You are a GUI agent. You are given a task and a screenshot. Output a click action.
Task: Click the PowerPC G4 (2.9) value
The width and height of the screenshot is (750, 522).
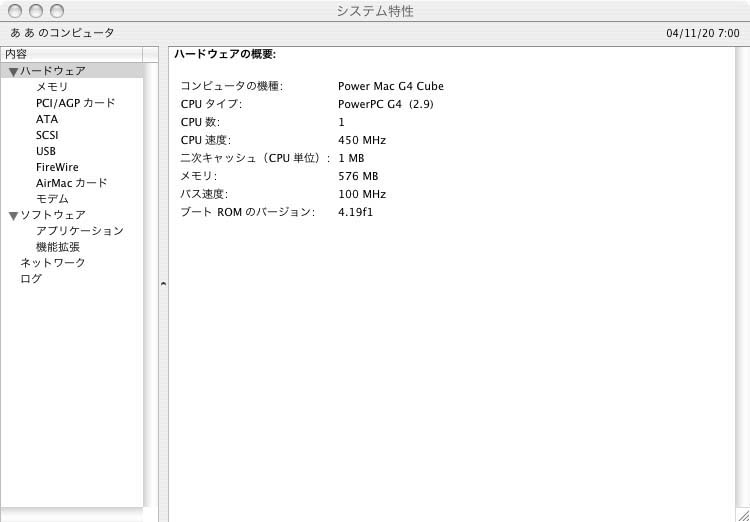386,104
